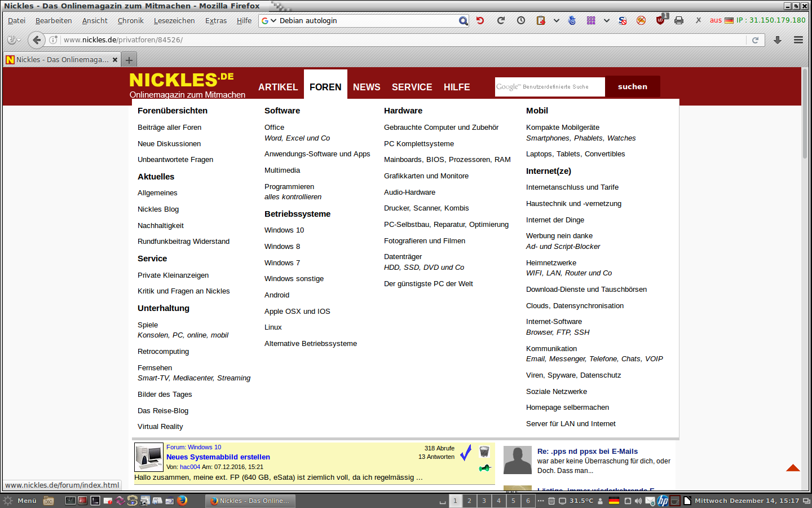The width and height of the screenshot is (812, 508).
Task: Click the site info icon in URL bar
Action: tap(54, 40)
